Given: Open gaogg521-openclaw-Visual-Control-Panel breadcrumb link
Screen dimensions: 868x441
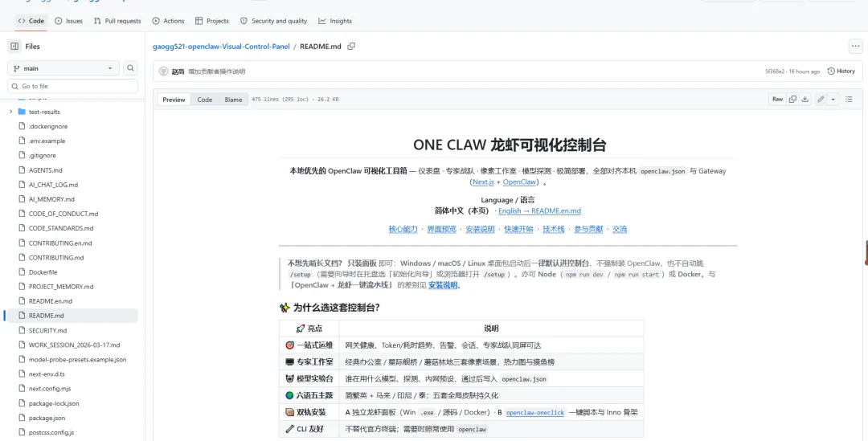Looking at the screenshot, I should point(222,47).
